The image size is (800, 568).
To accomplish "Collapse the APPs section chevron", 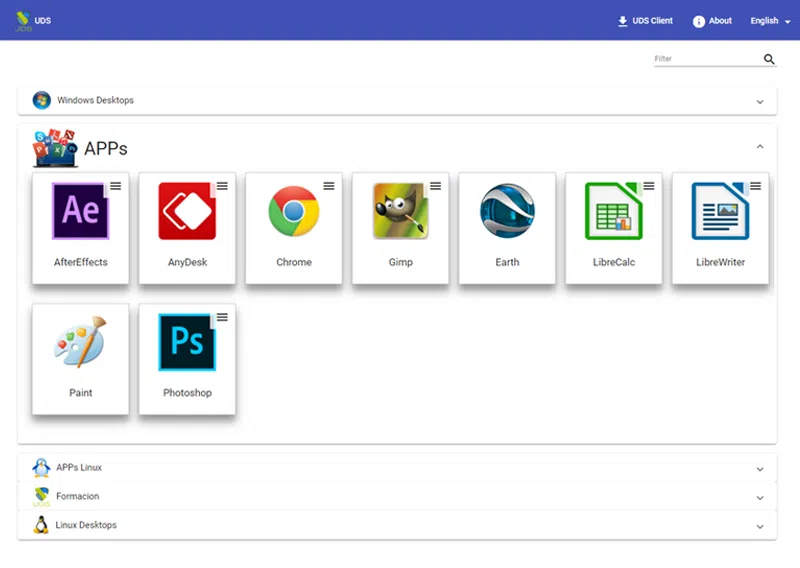I will pyautogui.click(x=760, y=147).
